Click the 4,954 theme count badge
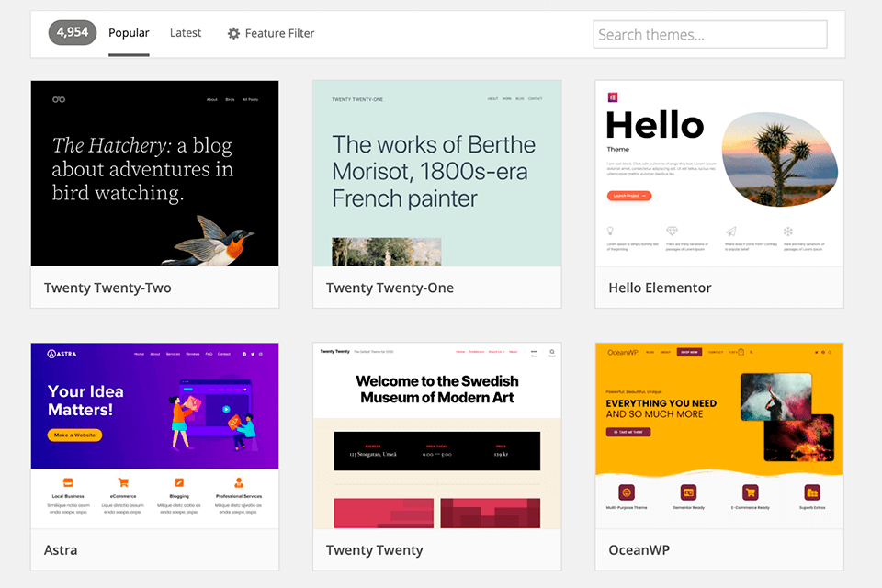 click(x=73, y=33)
